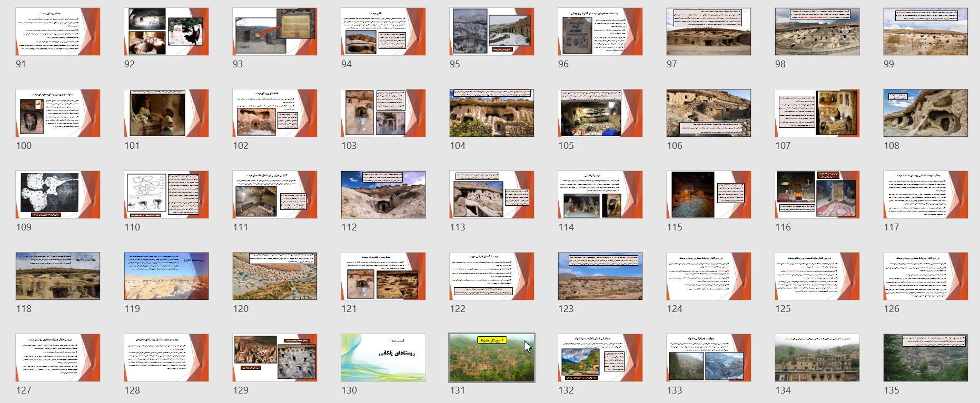Pick slide 120 aerial view thumbnail
The image size is (980, 403).
[275, 276]
